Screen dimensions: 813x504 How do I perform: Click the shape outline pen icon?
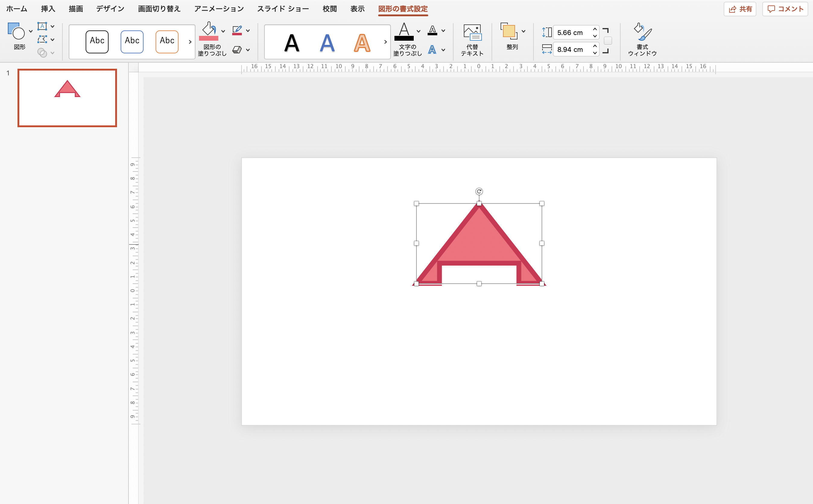237,30
